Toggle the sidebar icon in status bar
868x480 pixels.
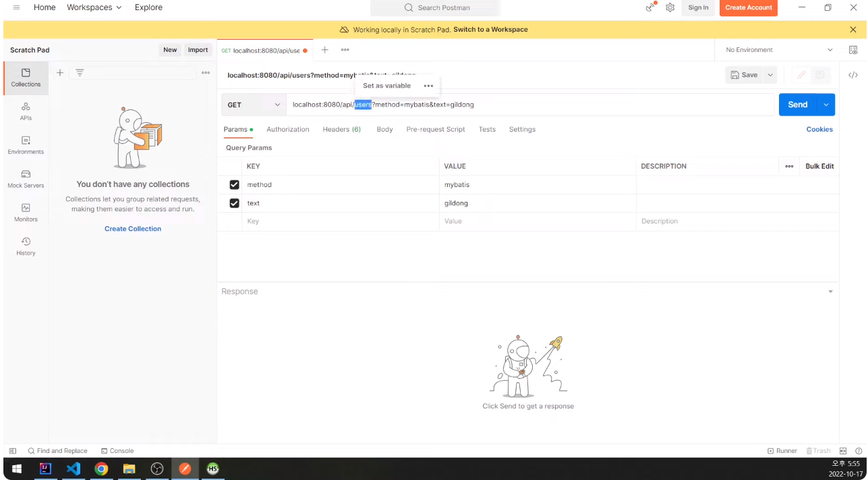click(13, 451)
